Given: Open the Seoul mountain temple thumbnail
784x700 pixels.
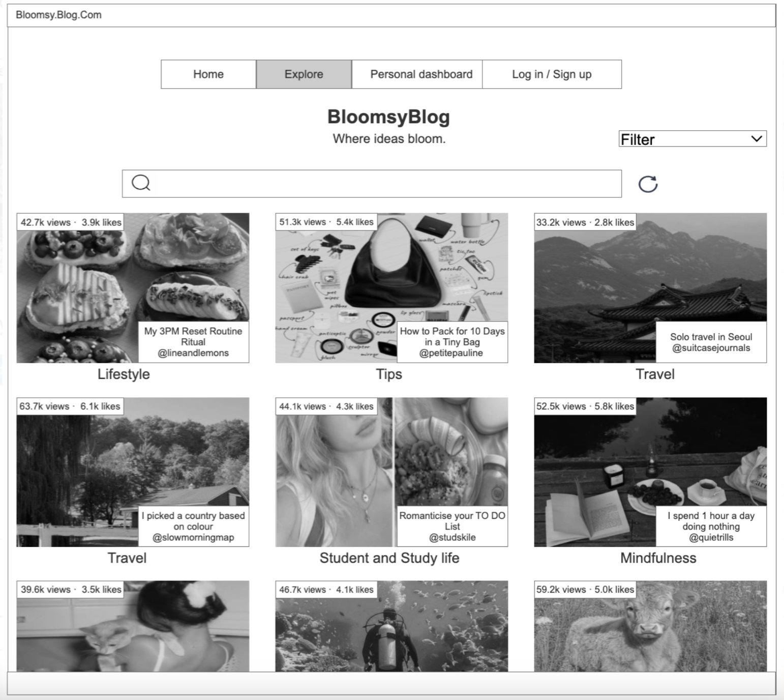Looking at the screenshot, I should point(650,288).
